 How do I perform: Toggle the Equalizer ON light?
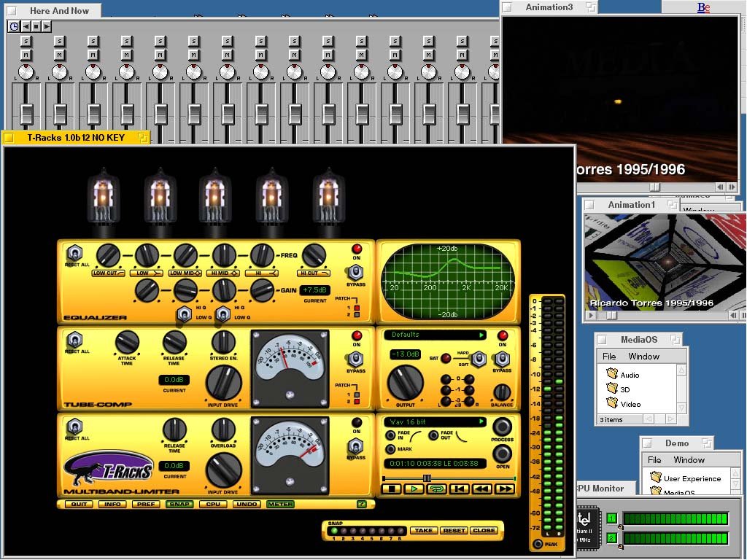point(356,249)
